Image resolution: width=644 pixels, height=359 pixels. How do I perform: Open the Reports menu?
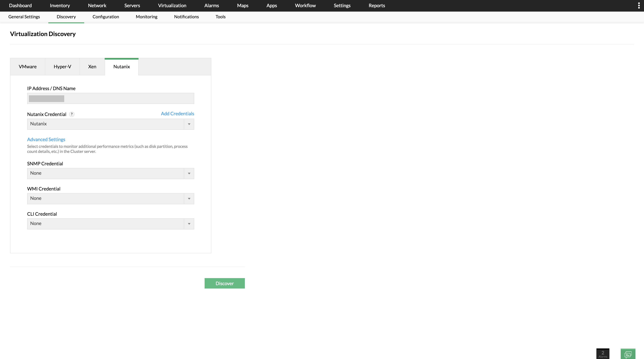(377, 6)
